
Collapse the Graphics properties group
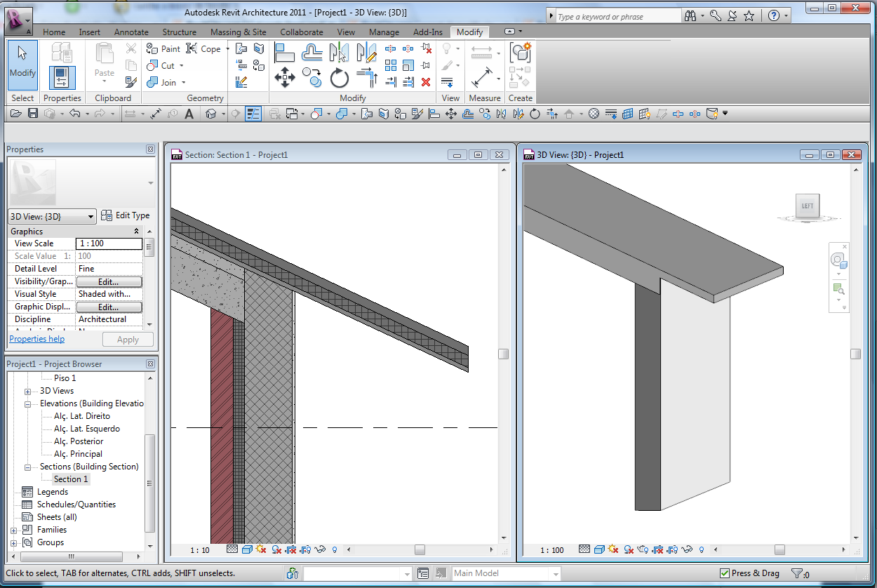pyautogui.click(x=136, y=232)
